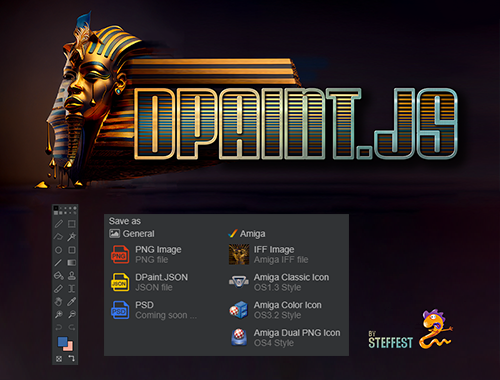This screenshot has height=380, width=500.
Task: Click the 'Amiga IFF file' subtitle
Action: pos(281,260)
